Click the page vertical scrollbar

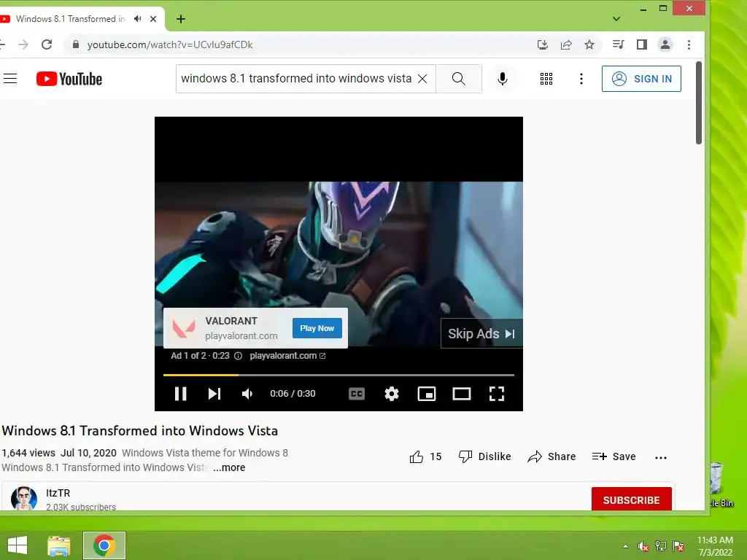pyautogui.click(x=699, y=102)
